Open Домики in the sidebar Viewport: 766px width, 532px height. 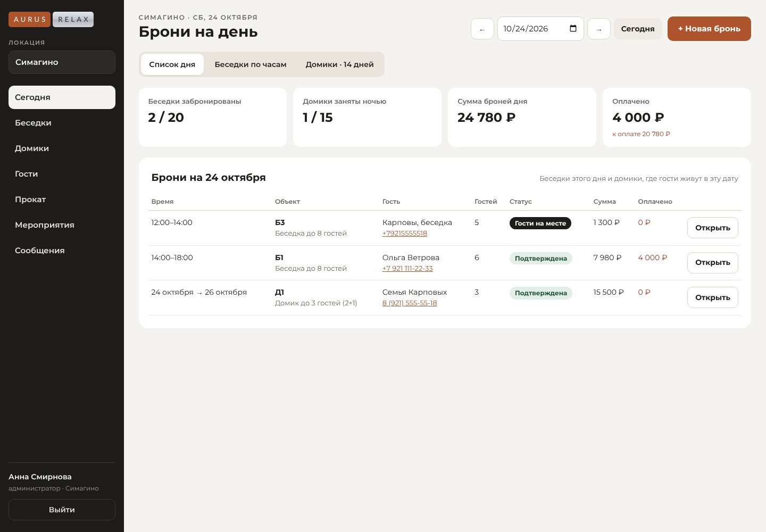pyautogui.click(x=62, y=148)
